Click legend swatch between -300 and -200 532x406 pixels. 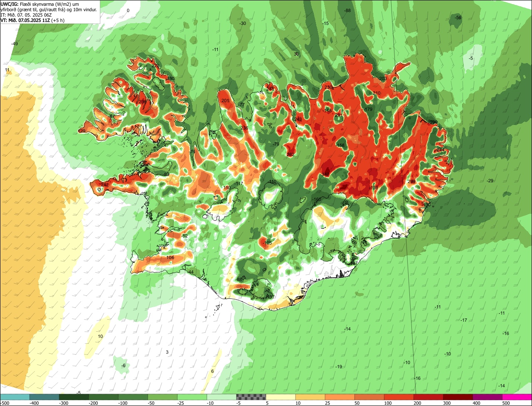(74, 397)
